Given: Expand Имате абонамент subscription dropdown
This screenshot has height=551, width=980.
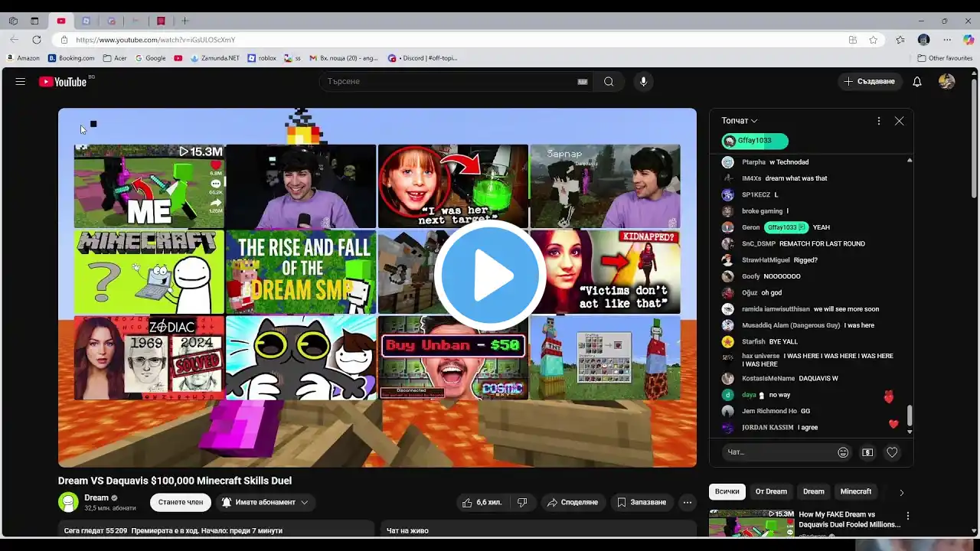Looking at the screenshot, I should [x=265, y=502].
